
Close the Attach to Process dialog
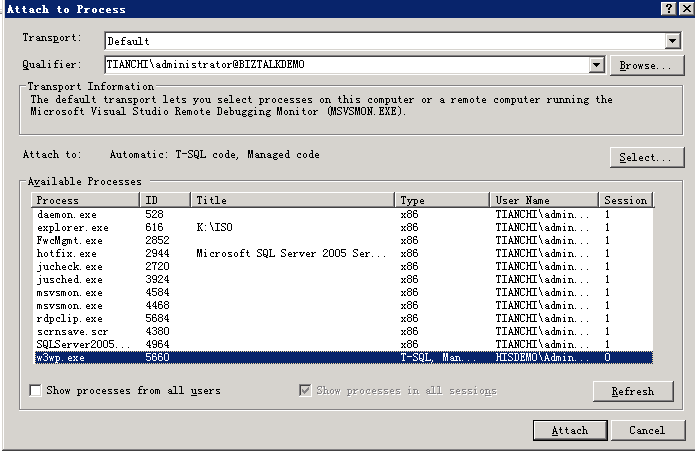coord(686,8)
